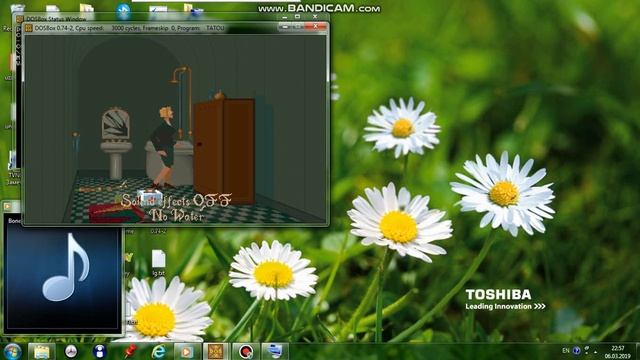Switch to the media player taskbar button
This screenshot has height=360, width=640.
click(187, 351)
